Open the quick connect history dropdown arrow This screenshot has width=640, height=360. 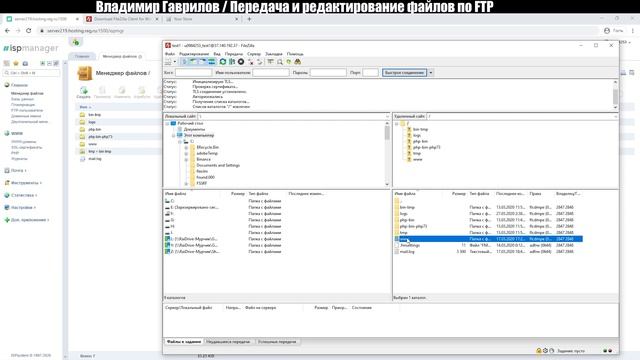[431, 73]
